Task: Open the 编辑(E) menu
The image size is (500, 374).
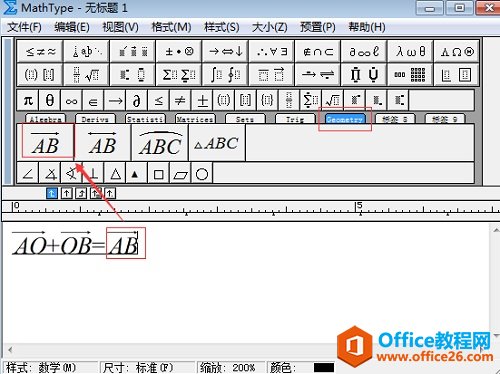Action: [72, 27]
